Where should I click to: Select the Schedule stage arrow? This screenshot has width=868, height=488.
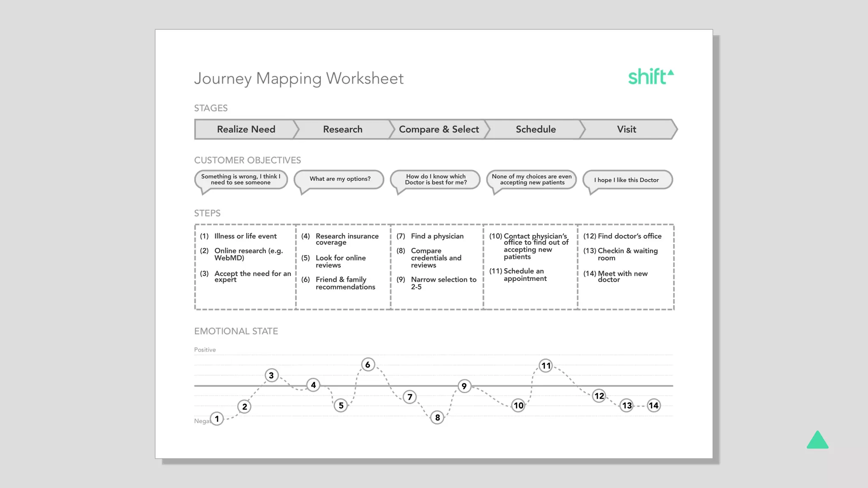[535, 129]
